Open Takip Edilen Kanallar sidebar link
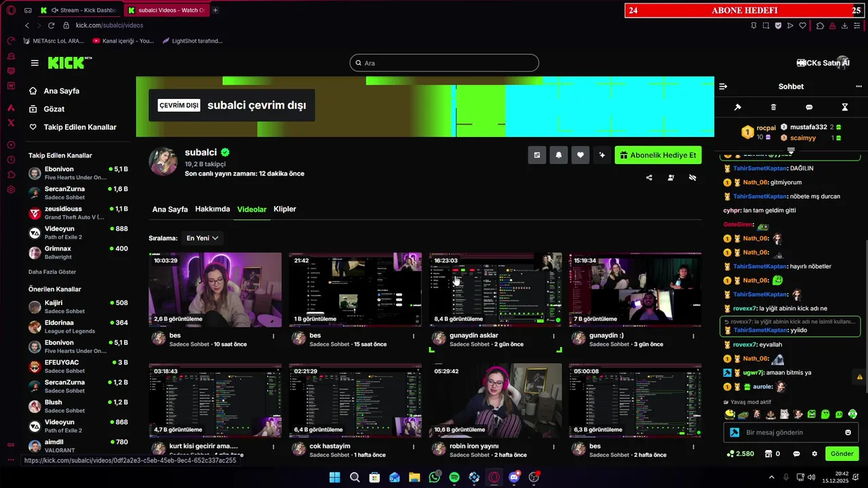The width and height of the screenshot is (868, 488). pos(73,127)
